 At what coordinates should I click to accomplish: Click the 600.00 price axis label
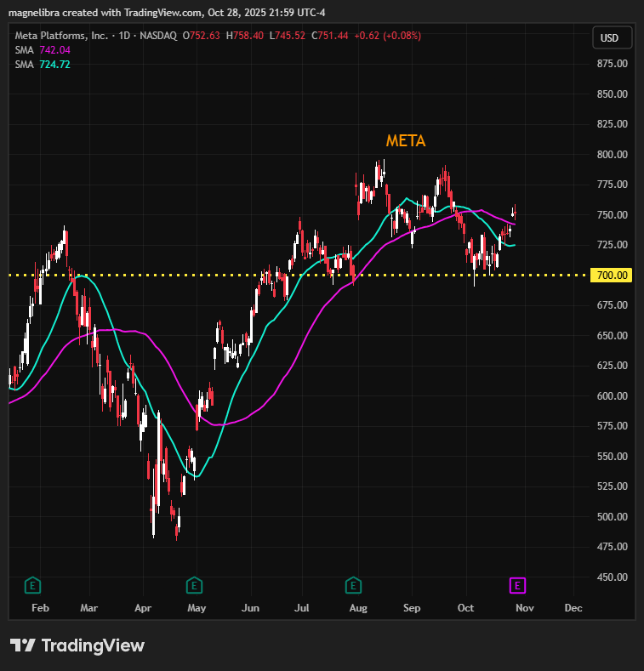613,395
